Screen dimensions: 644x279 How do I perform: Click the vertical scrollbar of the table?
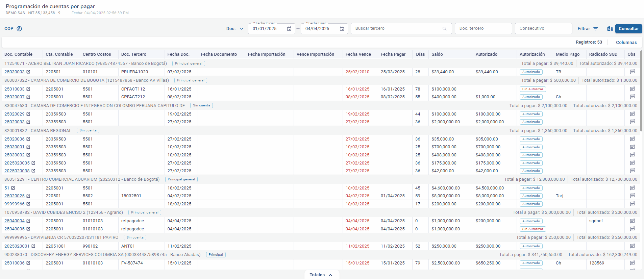(x=641, y=91)
